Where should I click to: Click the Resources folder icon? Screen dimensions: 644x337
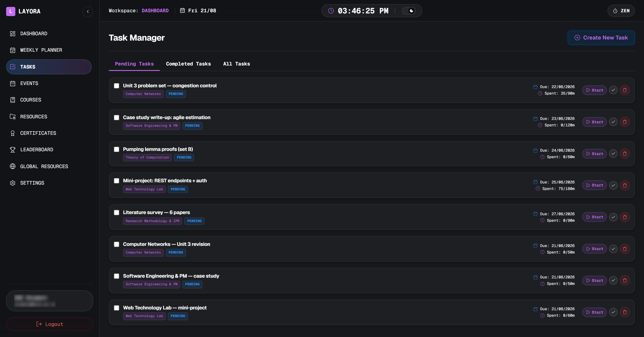pos(12,116)
